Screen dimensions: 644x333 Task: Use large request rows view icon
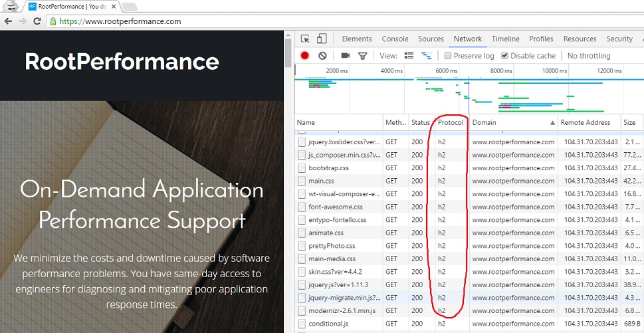[x=409, y=55]
